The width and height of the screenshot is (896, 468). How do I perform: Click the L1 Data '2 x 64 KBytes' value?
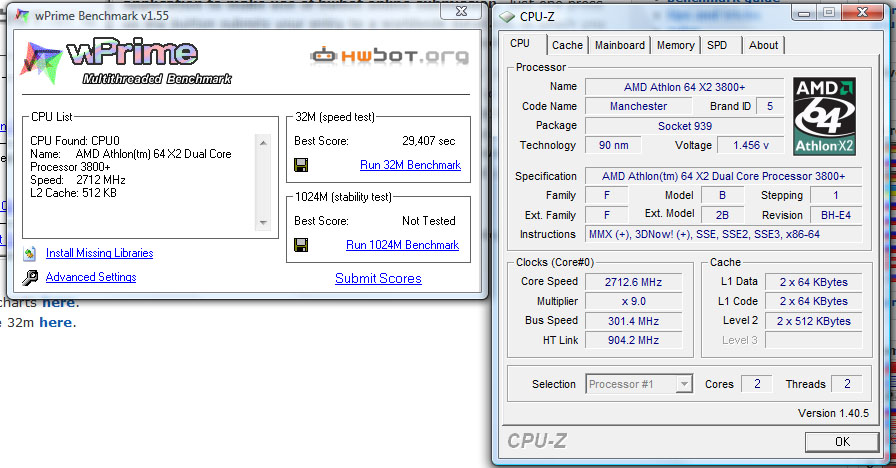(x=814, y=282)
